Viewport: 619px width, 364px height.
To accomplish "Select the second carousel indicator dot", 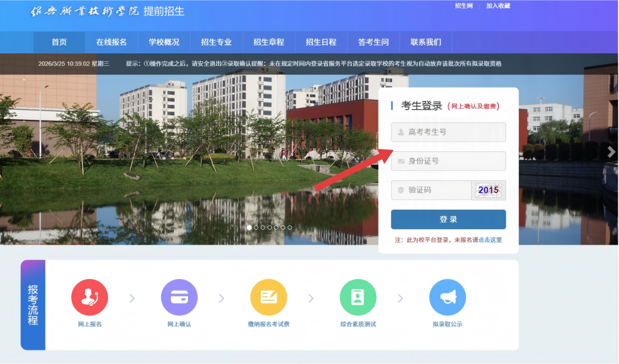I will pos(255,227).
